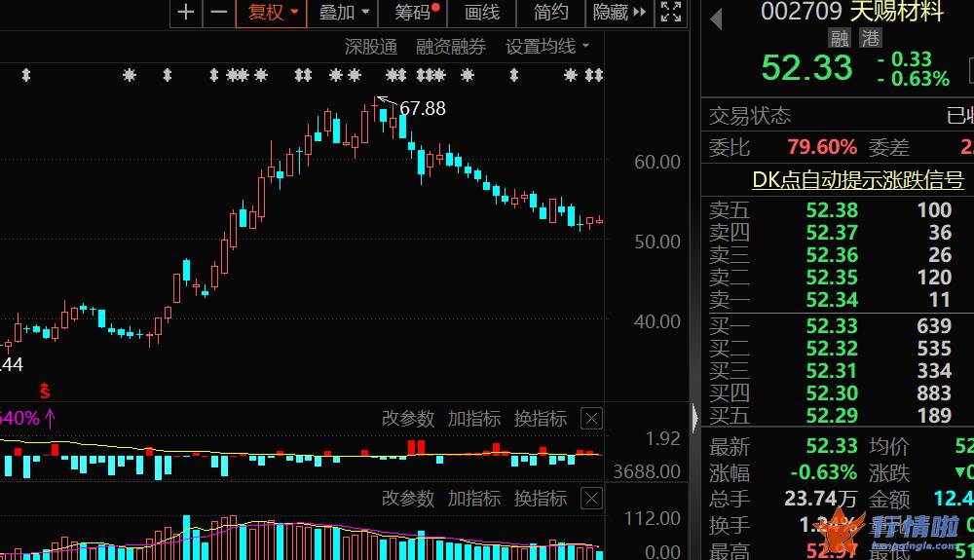Image resolution: width=974 pixels, height=560 pixels.
Task: Click the 融 tag badge
Action: pyautogui.click(x=840, y=39)
